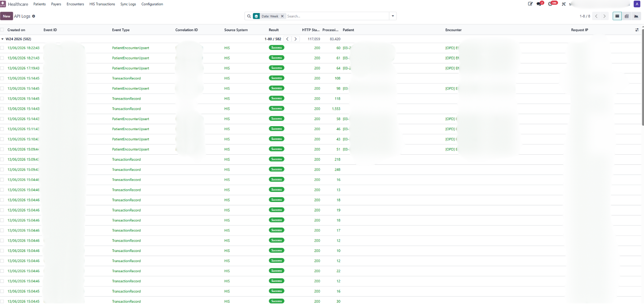
Task: Click the Success badge in the 18:21:43 row
Action: tap(276, 58)
